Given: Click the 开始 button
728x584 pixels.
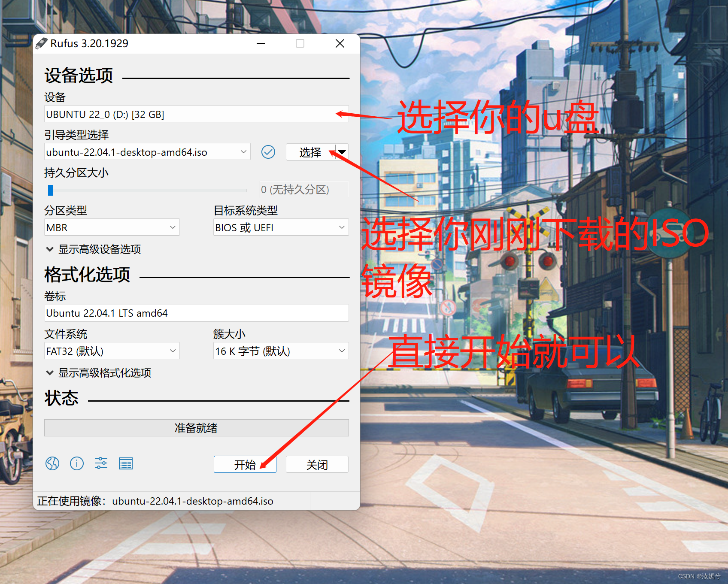Looking at the screenshot, I should 245,464.
